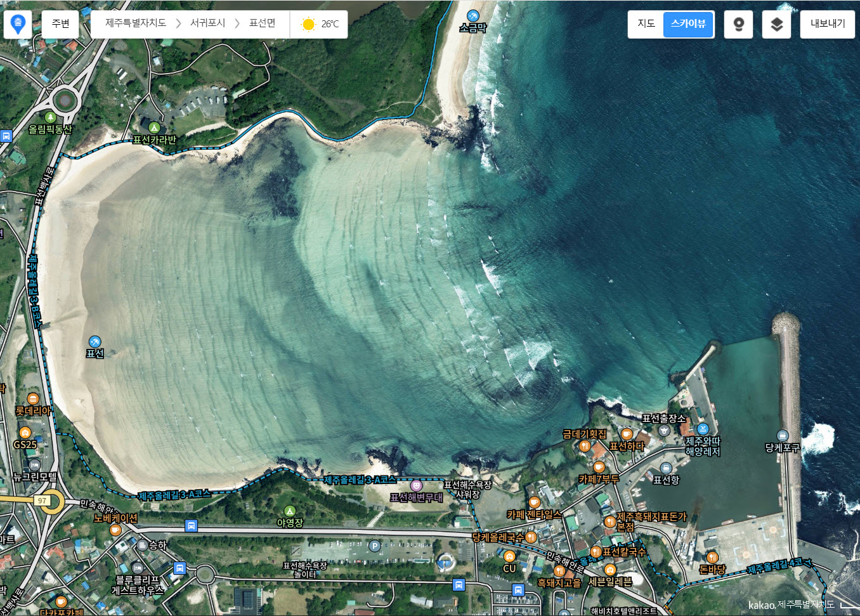This screenshot has height=616, width=860.
Task: Click the 표선하다 cafe marker
Action: (627, 434)
